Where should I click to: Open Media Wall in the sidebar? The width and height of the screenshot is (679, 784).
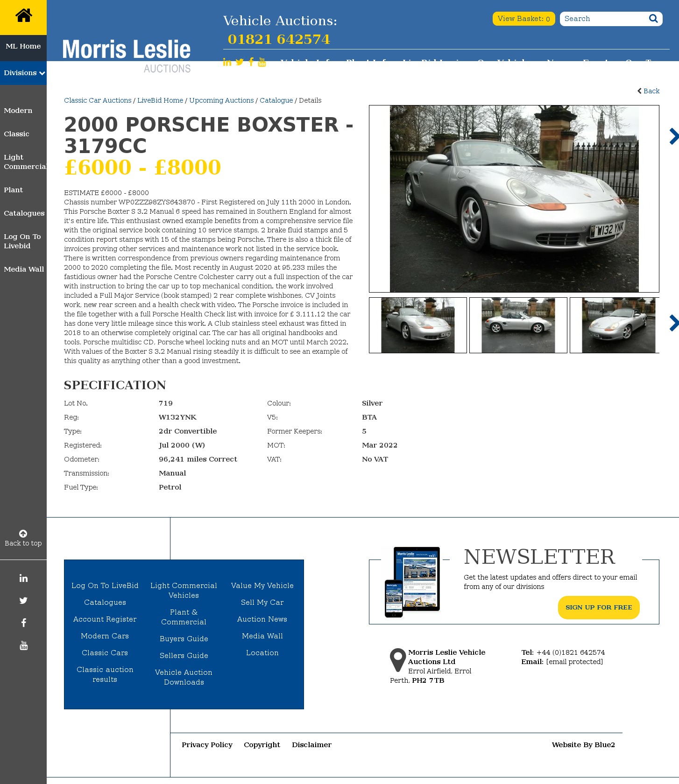click(24, 269)
